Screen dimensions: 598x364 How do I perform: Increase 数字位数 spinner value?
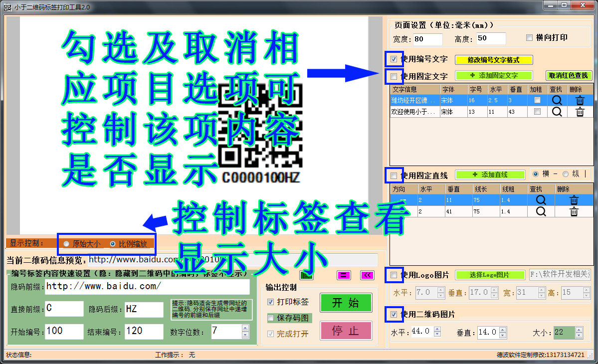click(x=245, y=328)
